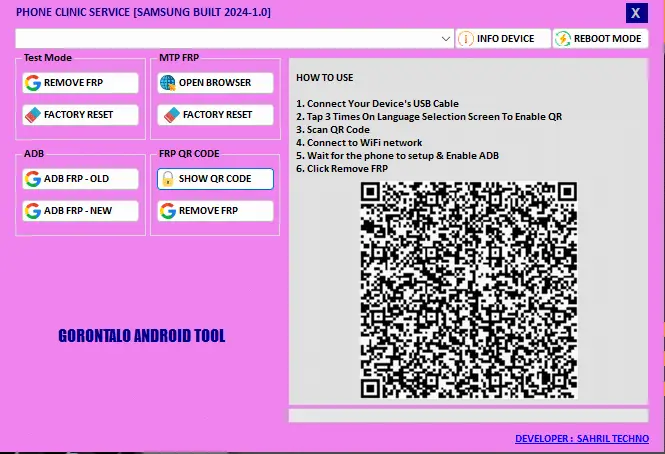Click padlock icon on SHOW QR CODE
This screenshot has height=454, width=665.
coord(168,179)
